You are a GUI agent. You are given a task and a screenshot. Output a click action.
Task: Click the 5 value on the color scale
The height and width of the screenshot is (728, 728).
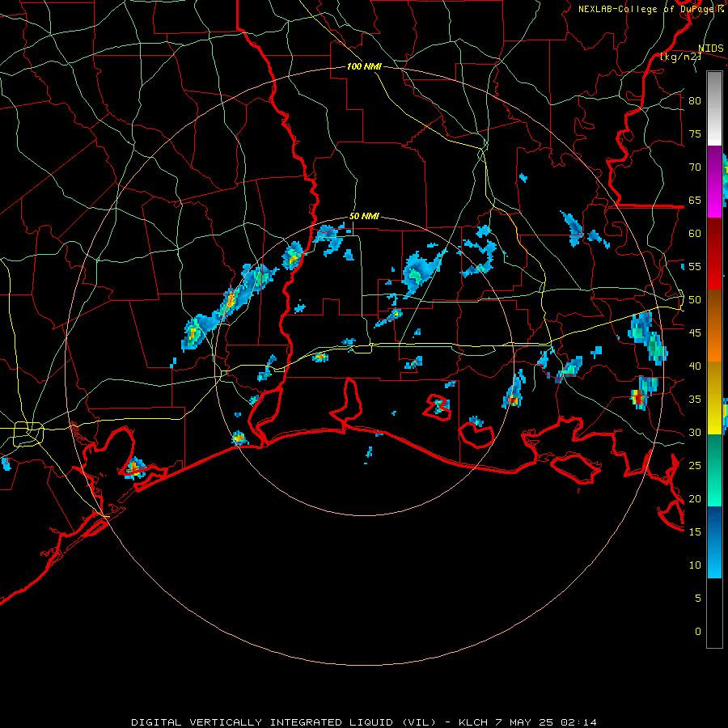698,599
